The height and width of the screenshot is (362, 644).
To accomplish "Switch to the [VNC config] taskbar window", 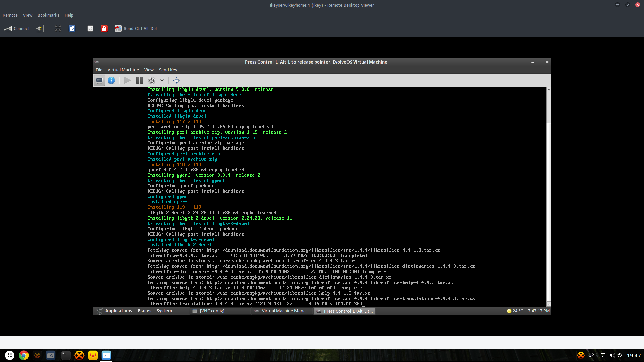I will point(220,311).
